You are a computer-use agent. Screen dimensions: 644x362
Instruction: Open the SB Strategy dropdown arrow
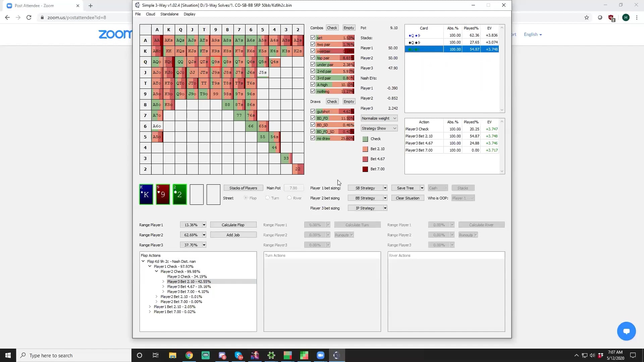tap(385, 188)
